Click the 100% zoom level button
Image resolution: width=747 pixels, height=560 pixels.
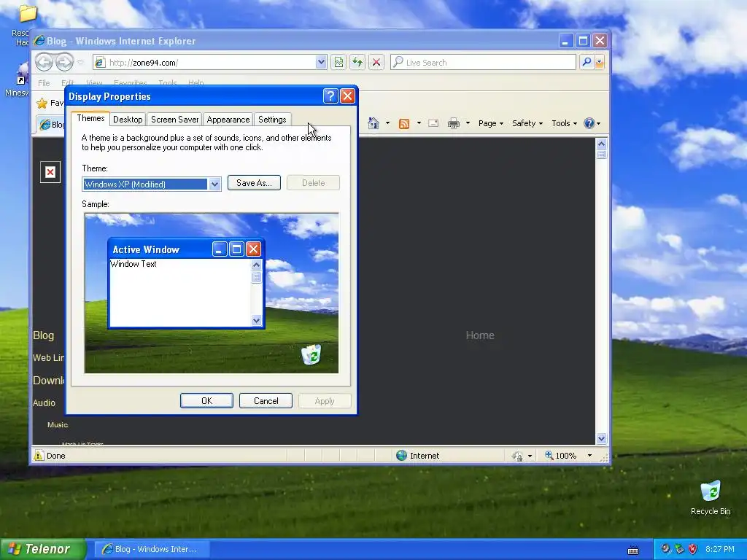pyautogui.click(x=561, y=456)
